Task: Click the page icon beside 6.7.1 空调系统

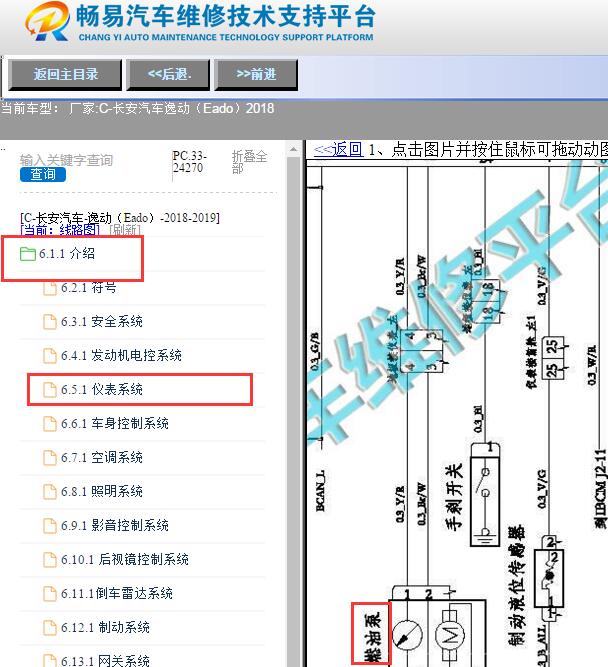Action: (50, 458)
